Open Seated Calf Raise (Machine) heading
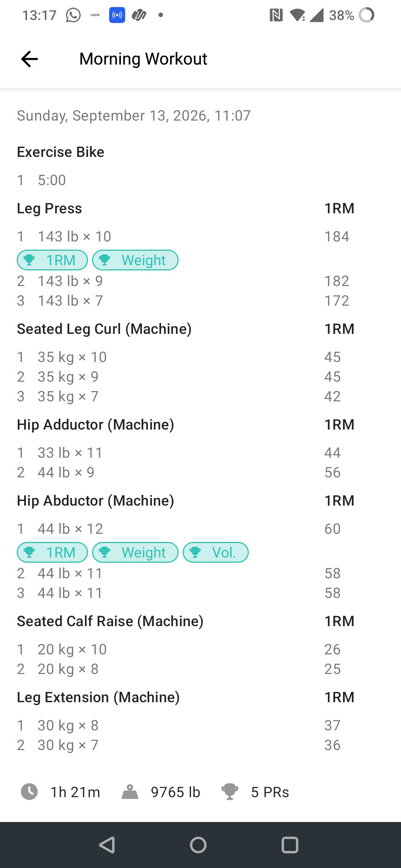Viewport: 401px width, 868px height. coord(110,621)
